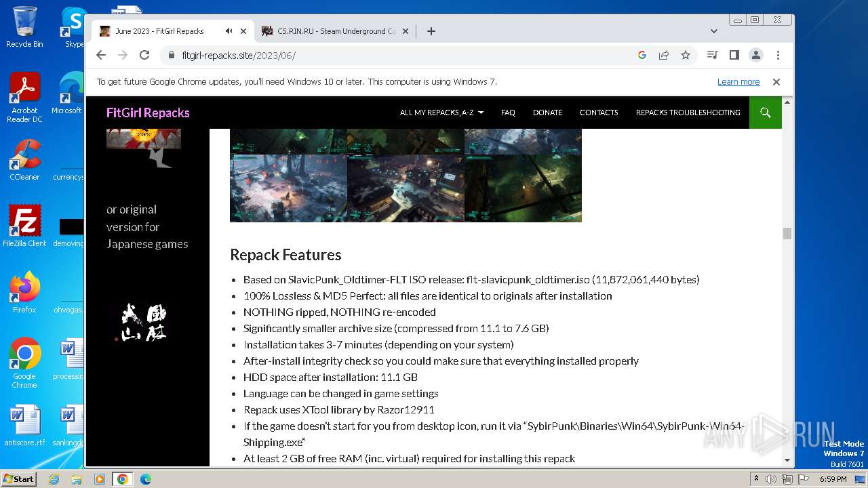
Task: Click Chrome taskbar button
Action: pos(122,479)
